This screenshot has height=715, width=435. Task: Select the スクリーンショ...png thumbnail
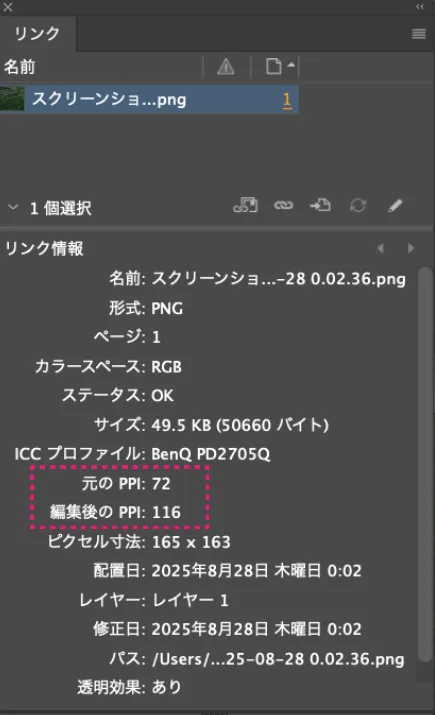click(12, 98)
